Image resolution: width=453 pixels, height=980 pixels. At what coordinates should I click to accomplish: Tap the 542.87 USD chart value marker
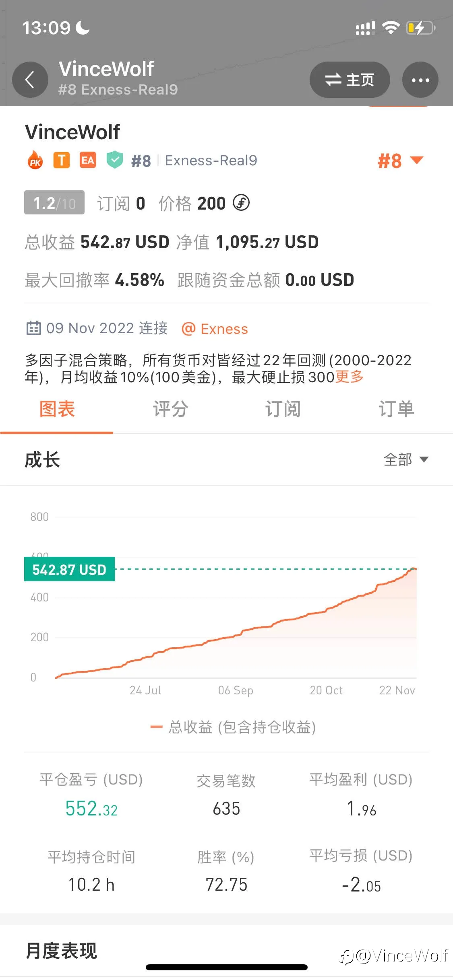click(x=69, y=569)
